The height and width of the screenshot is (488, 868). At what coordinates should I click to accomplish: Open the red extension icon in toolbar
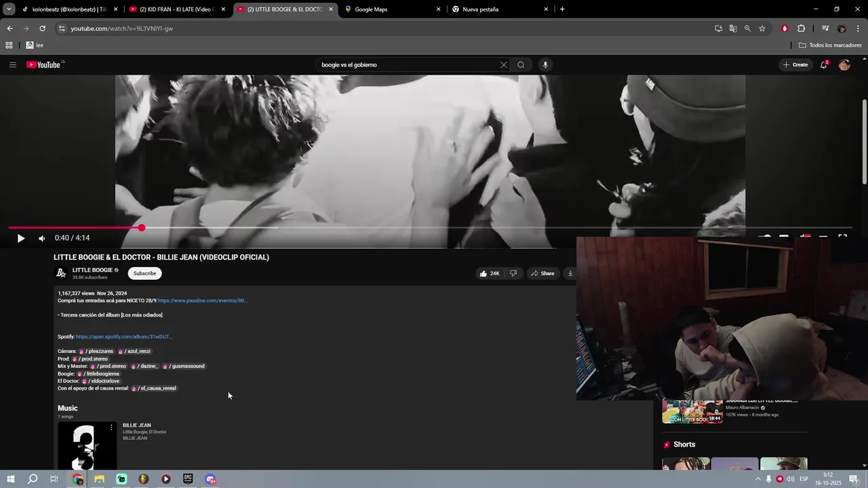[x=785, y=28]
